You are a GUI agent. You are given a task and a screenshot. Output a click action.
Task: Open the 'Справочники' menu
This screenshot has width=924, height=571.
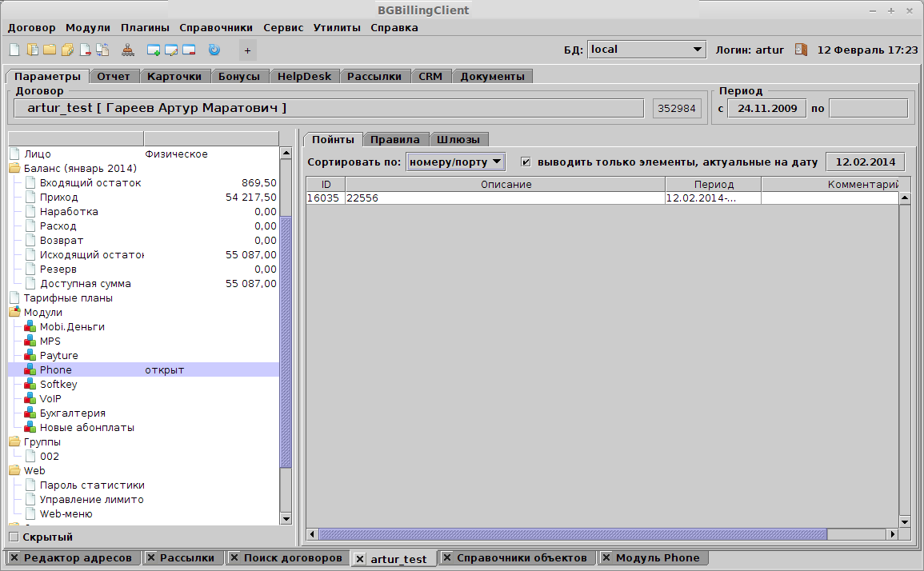point(215,27)
